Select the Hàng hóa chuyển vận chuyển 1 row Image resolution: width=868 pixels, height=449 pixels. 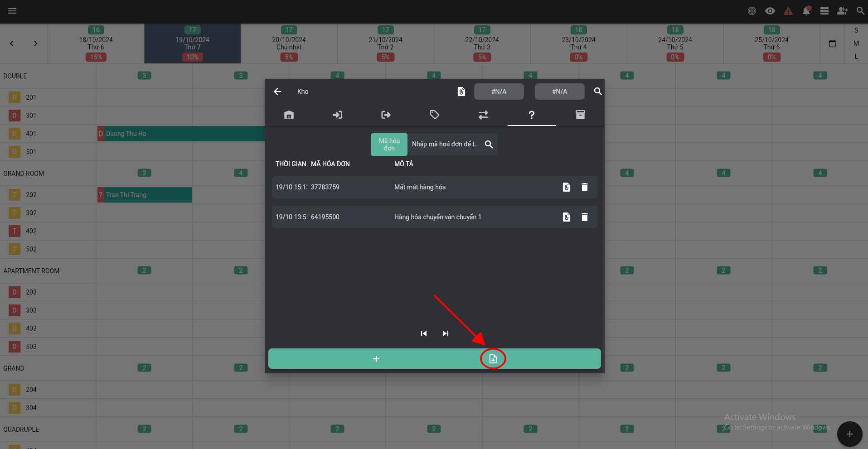pyautogui.click(x=434, y=217)
